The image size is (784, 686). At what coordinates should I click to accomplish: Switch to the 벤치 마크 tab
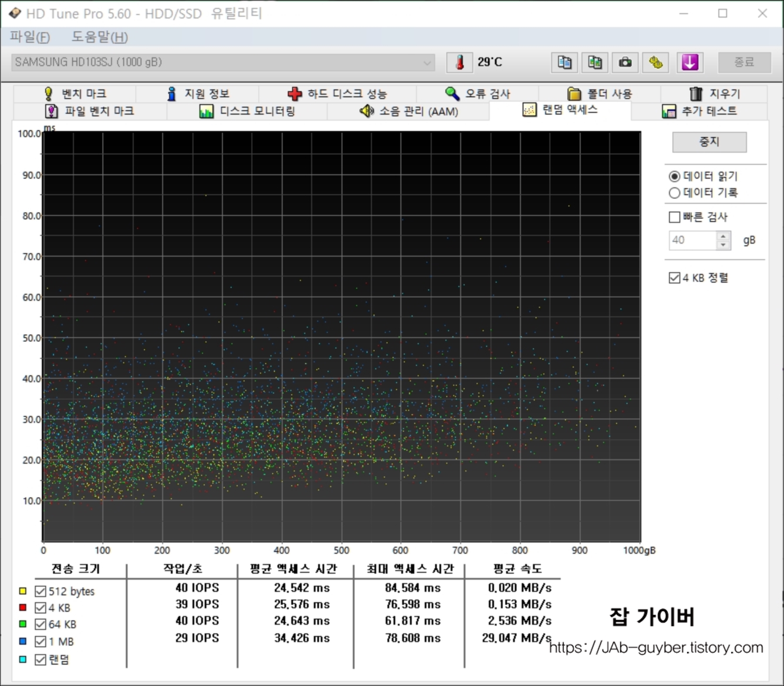pyautogui.click(x=74, y=94)
